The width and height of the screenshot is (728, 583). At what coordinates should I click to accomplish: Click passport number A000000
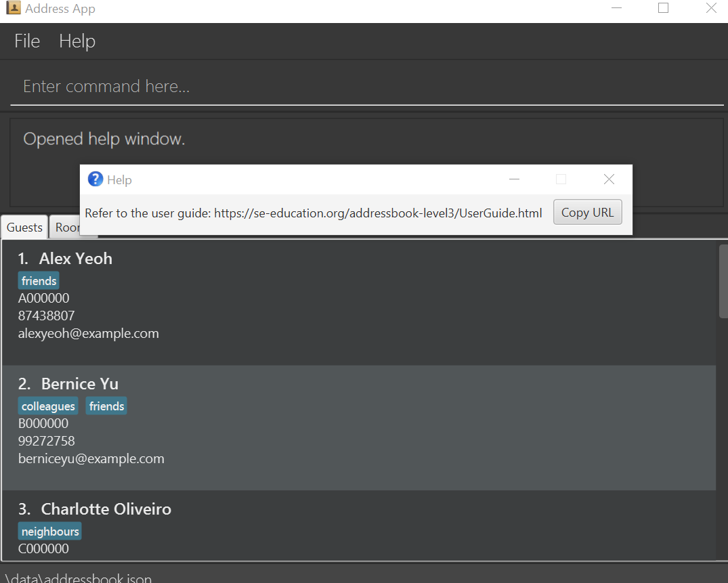click(x=43, y=298)
